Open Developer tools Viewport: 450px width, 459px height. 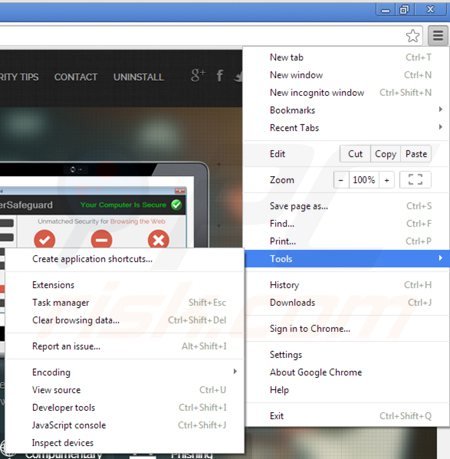125,408
